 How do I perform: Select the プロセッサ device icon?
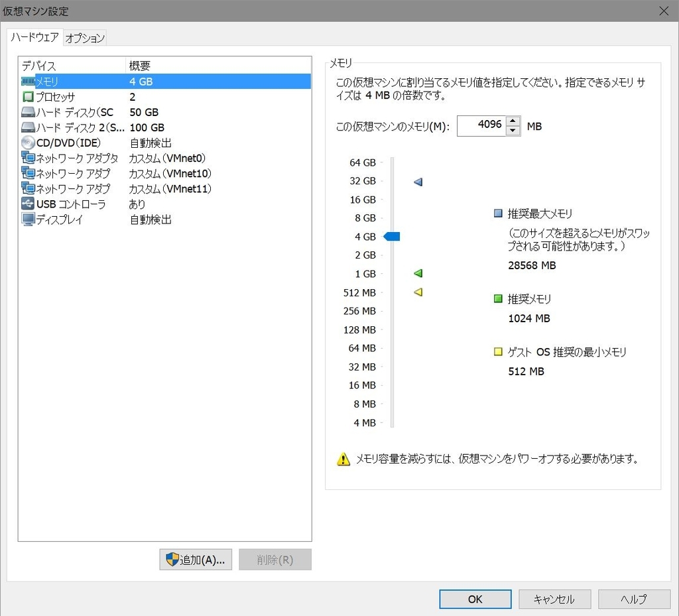[28, 96]
